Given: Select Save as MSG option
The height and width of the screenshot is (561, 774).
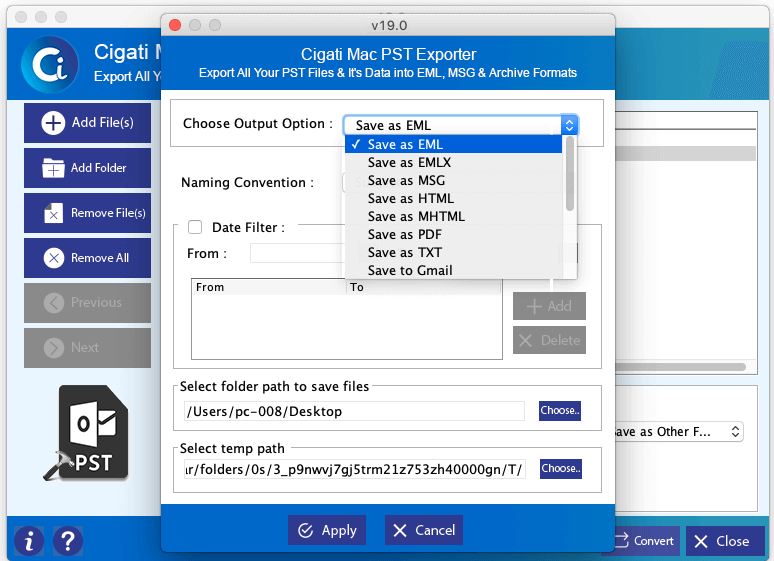Looking at the screenshot, I should point(453,180).
